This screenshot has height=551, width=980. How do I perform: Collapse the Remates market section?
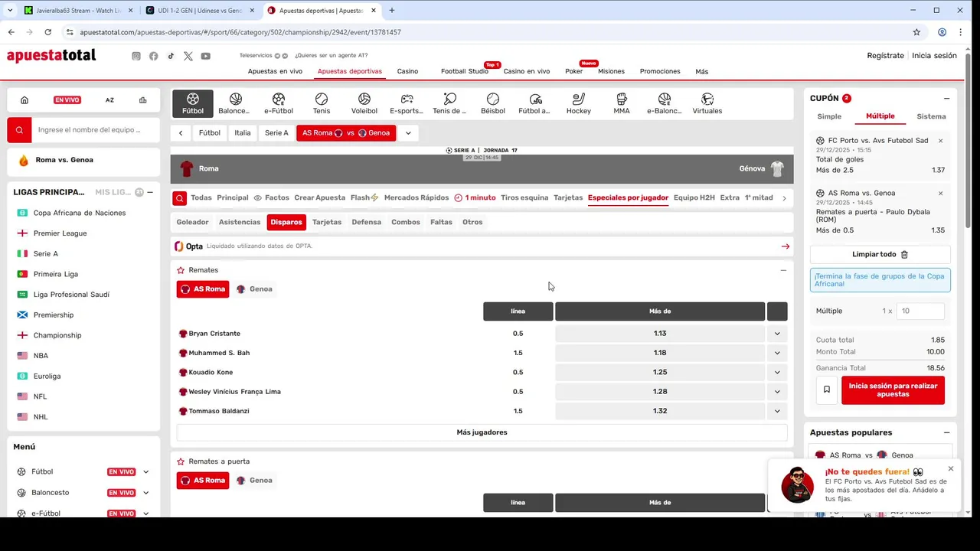pos(783,270)
